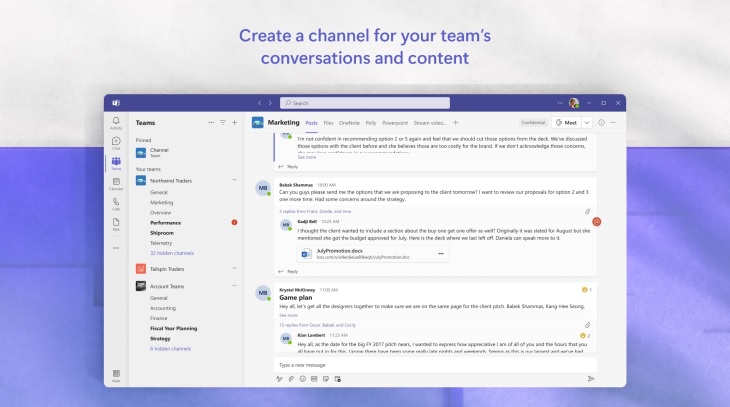
Task: Open the Polly tab
Action: pos(371,123)
